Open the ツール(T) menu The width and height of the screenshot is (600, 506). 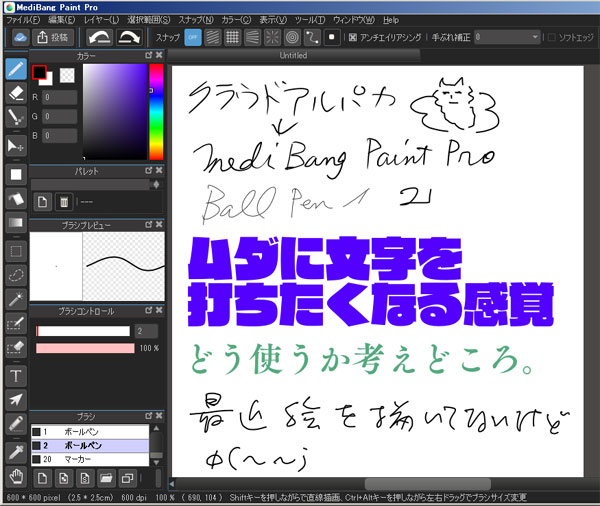pos(310,20)
